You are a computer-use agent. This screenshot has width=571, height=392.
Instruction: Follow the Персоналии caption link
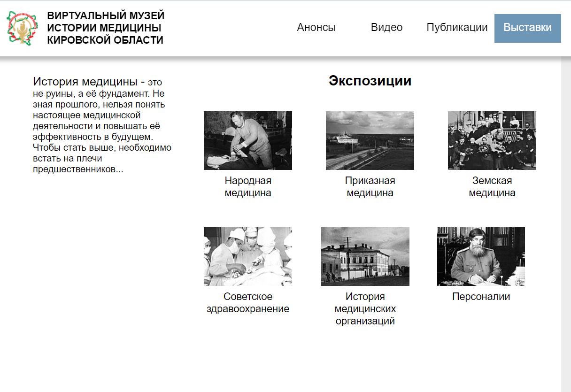(481, 297)
